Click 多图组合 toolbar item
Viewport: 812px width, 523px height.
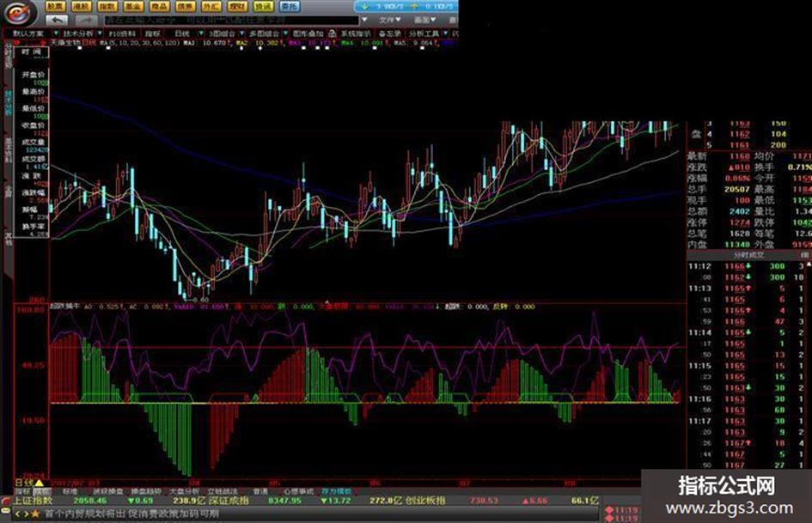(x=265, y=33)
